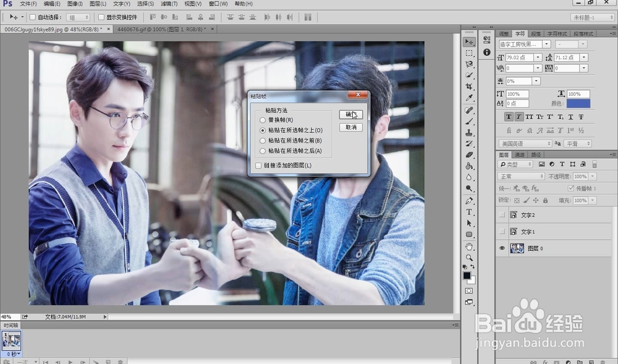The height and width of the screenshot is (364, 618).
Task: Select the Horizontal Type tool
Action: tap(468, 212)
